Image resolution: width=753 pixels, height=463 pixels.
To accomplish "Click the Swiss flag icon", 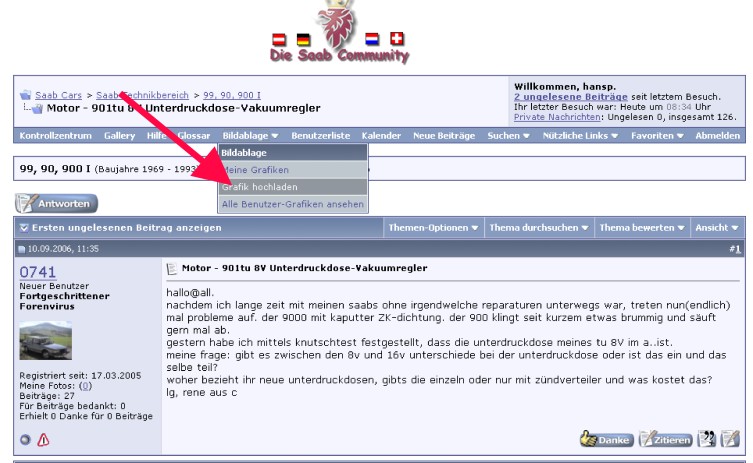I will point(397,38).
